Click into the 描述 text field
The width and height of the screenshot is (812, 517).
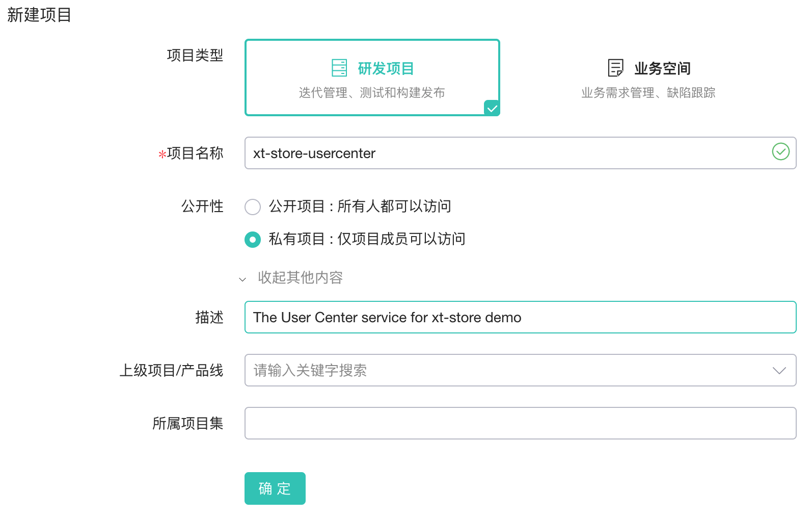coord(520,318)
